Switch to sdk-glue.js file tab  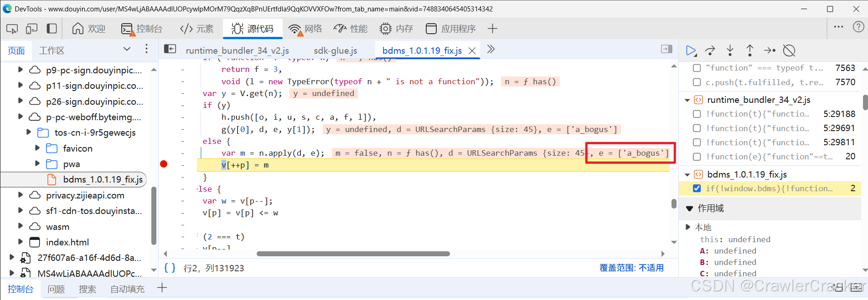click(336, 51)
